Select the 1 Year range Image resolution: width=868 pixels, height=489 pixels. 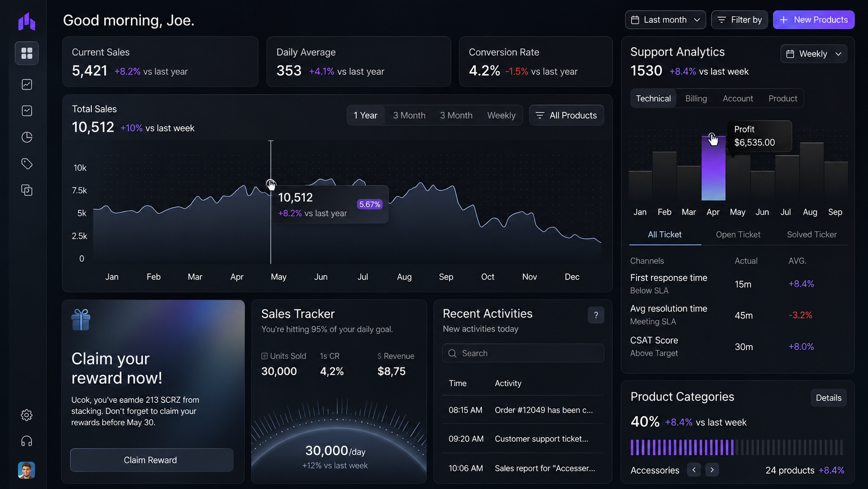coord(365,115)
